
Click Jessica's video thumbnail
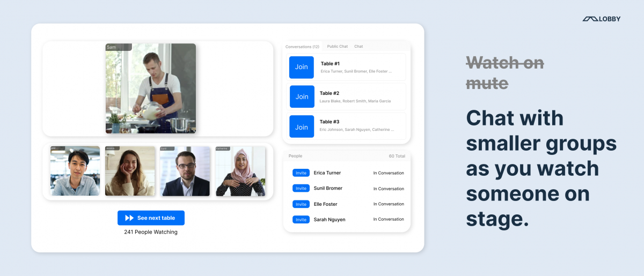point(130,171)
